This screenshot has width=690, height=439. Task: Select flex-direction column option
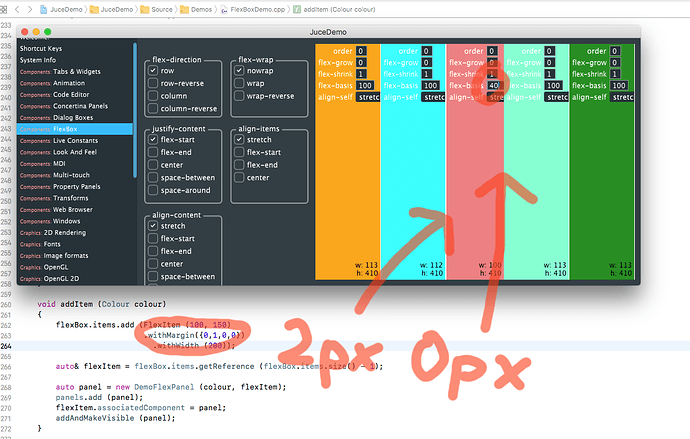click(x=168, y=96)
